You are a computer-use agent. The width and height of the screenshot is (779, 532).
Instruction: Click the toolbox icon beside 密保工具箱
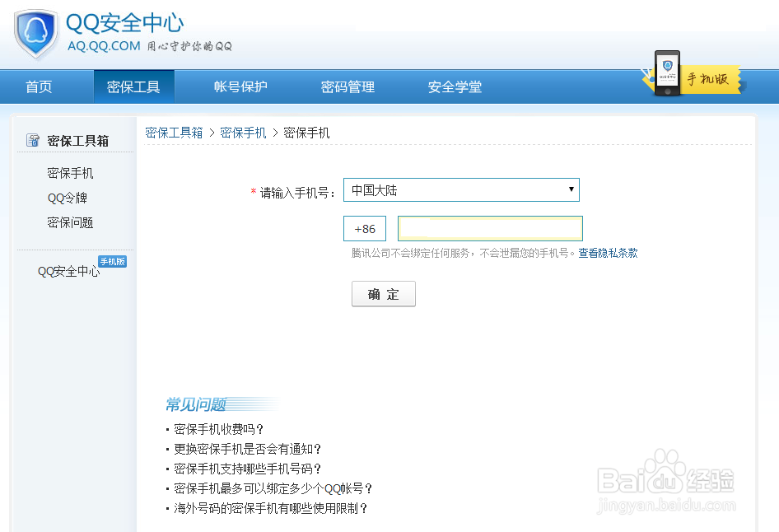[x=33, y=139]
